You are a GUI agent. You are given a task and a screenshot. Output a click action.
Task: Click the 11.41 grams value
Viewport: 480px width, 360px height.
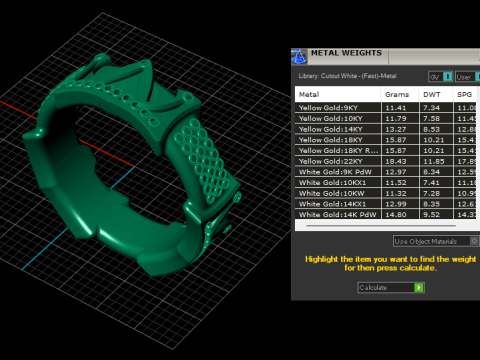click(396, 108)
